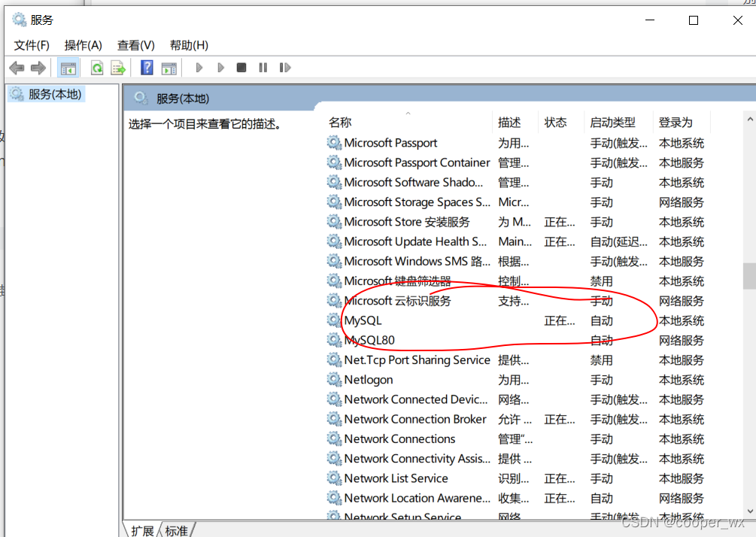The height and width of the screenshot is (537, 756).
Task: Click the Export List toolbar icon
Action: click(118, 68)
